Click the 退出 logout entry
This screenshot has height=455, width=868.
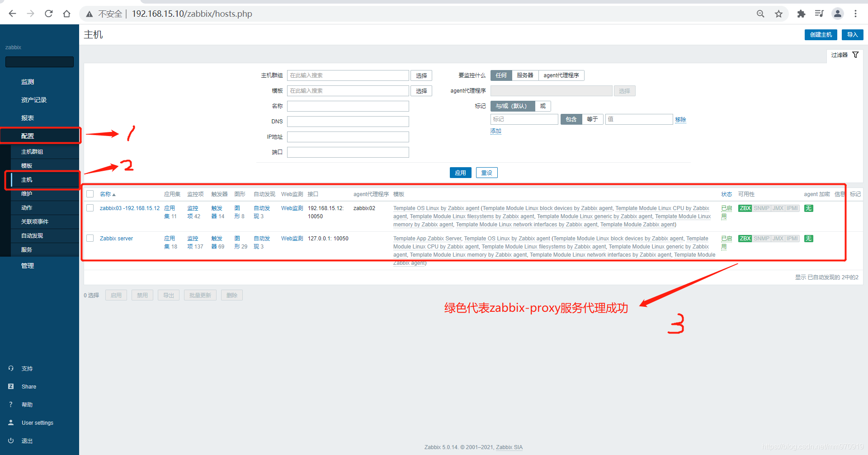click(x=27, y=441)
